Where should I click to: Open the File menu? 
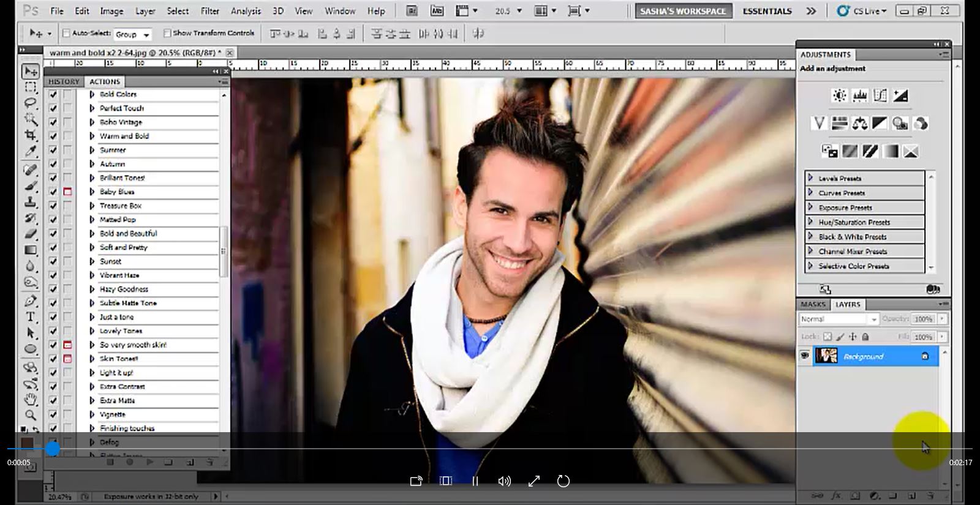pos(56,11)
